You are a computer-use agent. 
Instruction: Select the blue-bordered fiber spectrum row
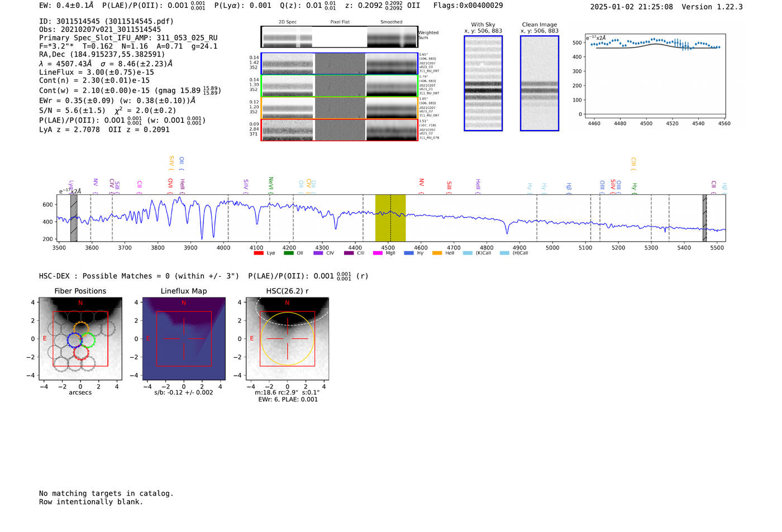coord(339,64)
